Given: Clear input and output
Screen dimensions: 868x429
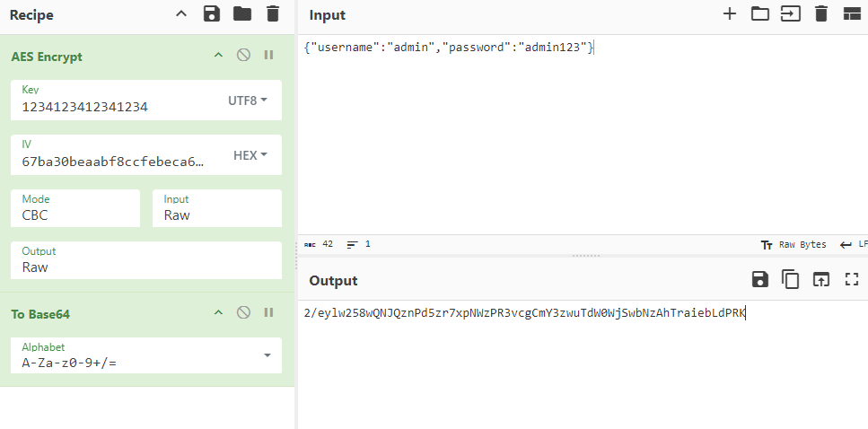Looking at the screenshot, I should coord(820,13).
